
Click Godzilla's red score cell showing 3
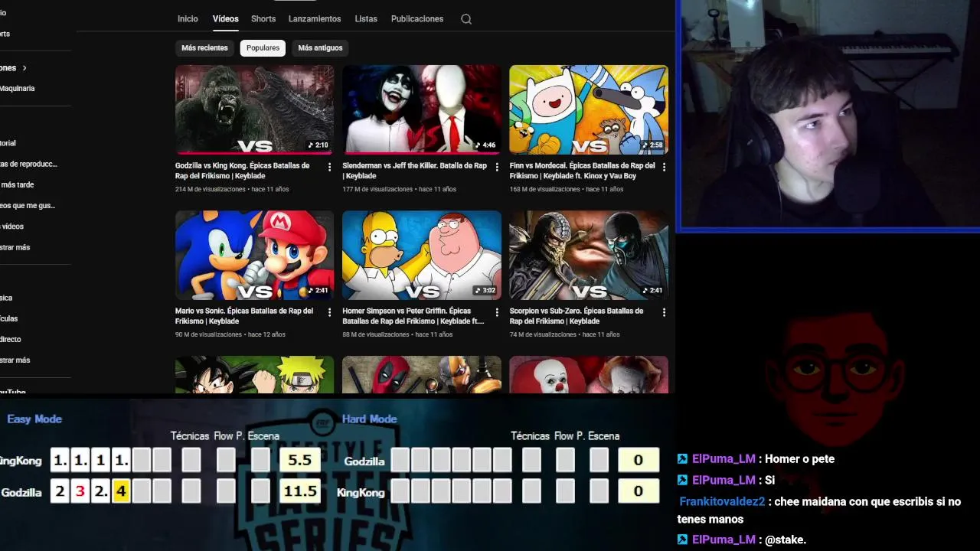80,491
